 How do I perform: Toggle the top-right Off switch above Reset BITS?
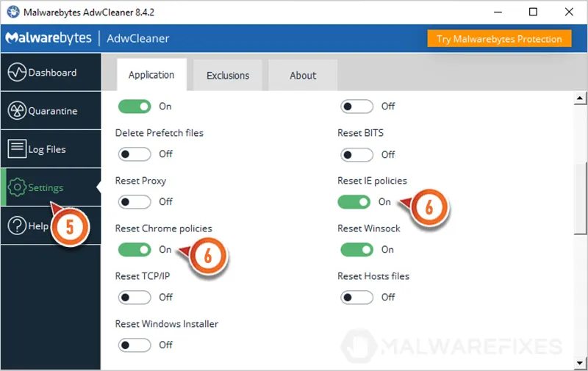click(356, 107)
